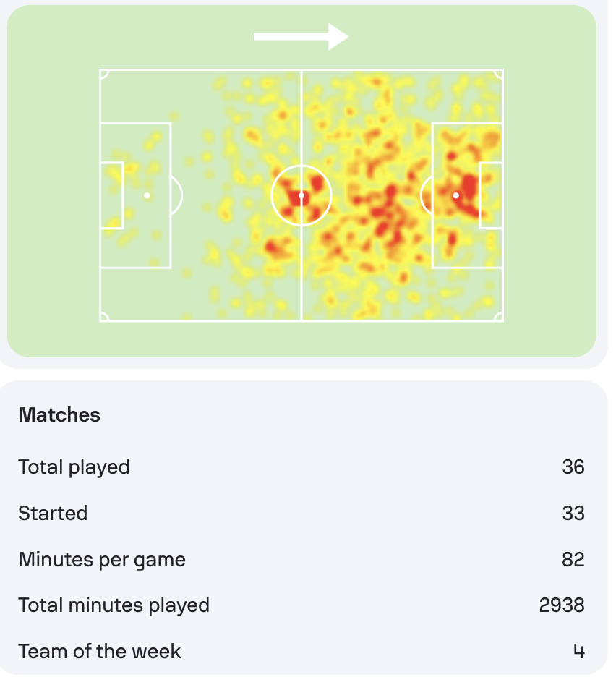
Task: Select the Started stat label
Action: point(53,513)
